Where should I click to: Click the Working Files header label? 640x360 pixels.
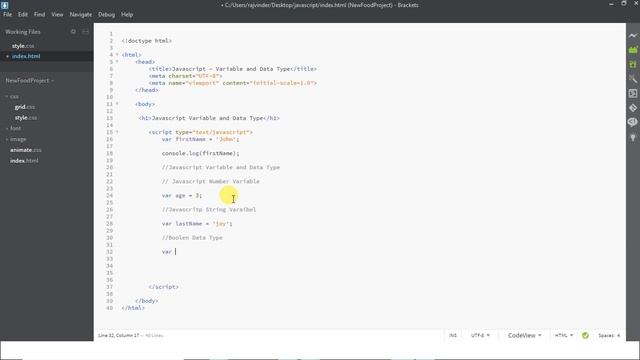click(x=23, y=31)
